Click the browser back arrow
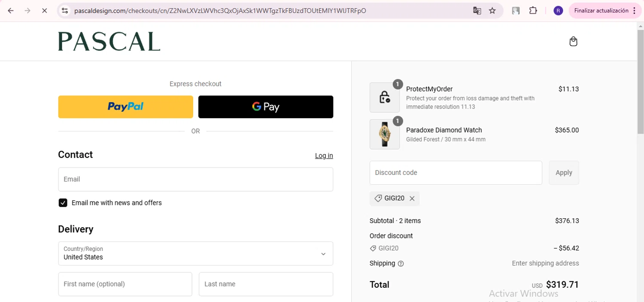Viewport: 644px width, 302px height. (11, 11)
